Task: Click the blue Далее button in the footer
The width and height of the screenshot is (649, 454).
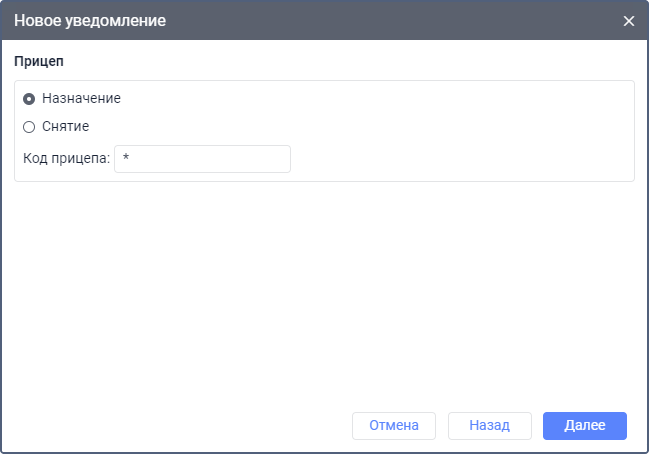Action: tap(584, 425)
